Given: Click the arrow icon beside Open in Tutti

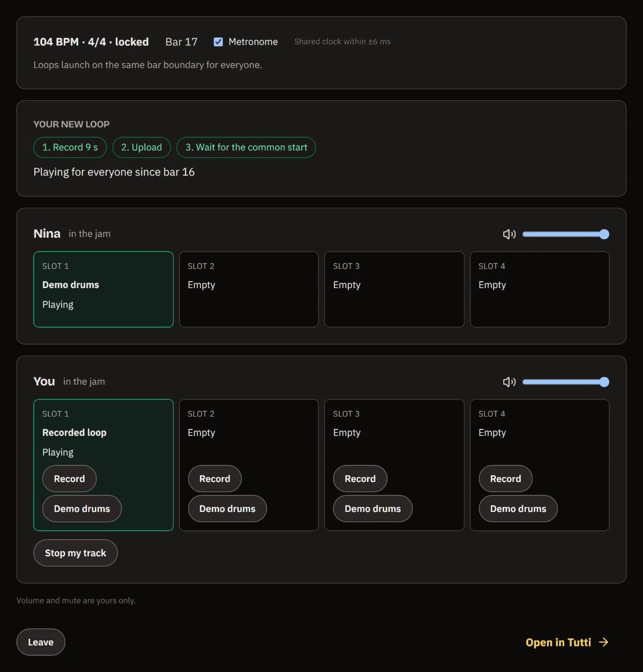Looking at the screenshot, I should pos(604,642).
